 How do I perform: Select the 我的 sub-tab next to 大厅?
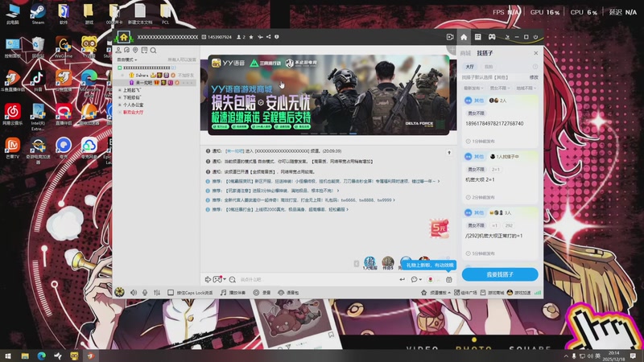[x=489, y=67]
